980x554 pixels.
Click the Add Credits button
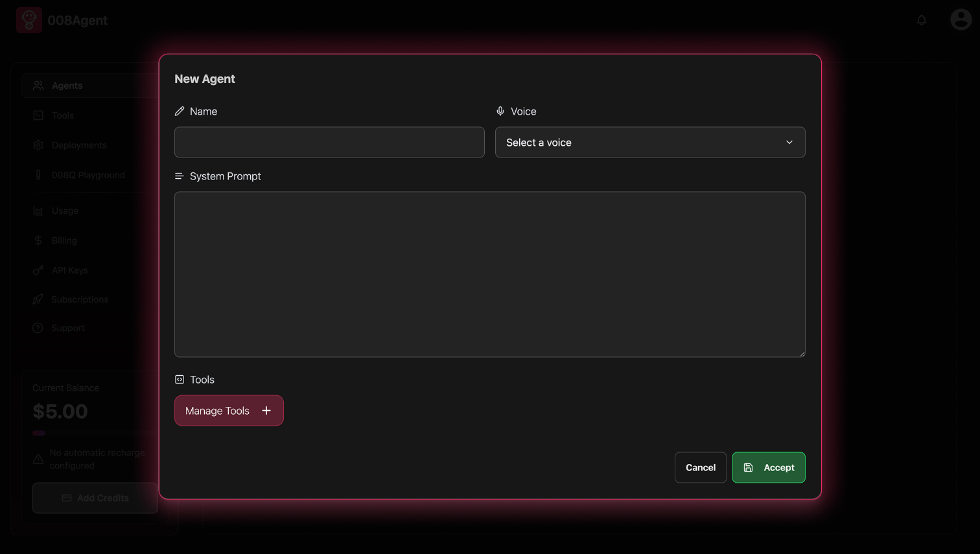click(x=95, y=498)
